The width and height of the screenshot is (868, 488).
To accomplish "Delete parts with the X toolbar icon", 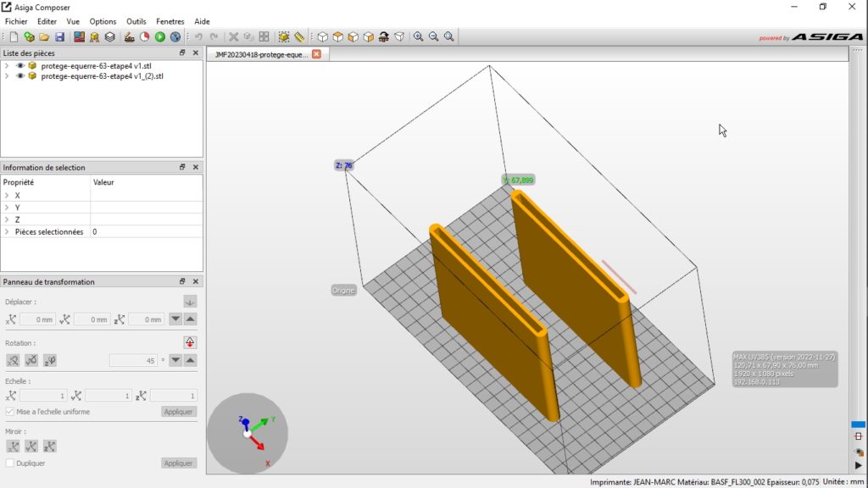I will 234,37.
